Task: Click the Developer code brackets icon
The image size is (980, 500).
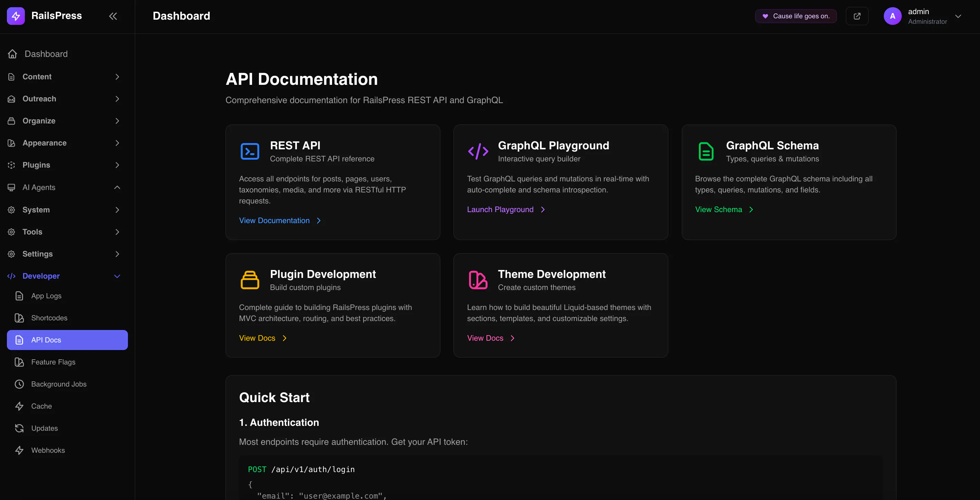Action: pos(11,276)
